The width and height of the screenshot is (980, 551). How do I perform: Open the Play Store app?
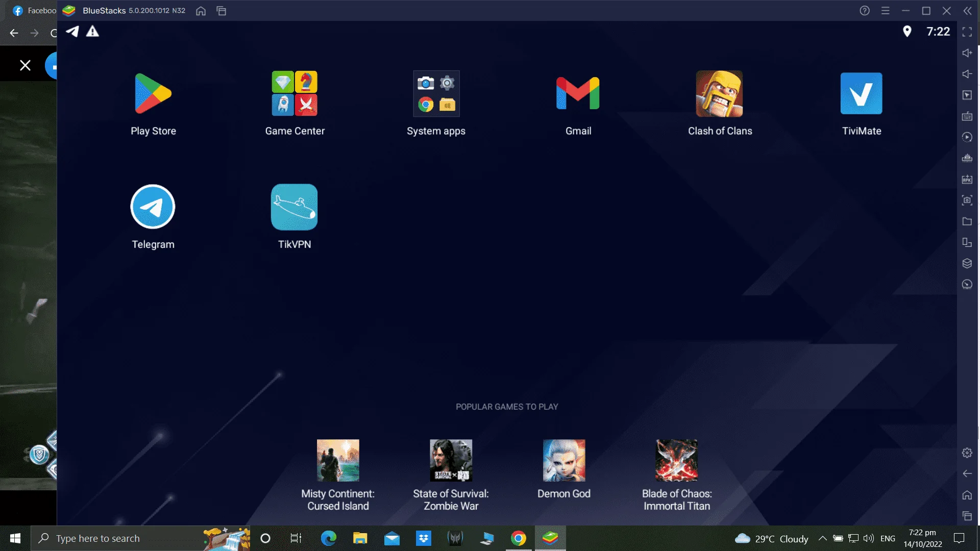[153, 93]
